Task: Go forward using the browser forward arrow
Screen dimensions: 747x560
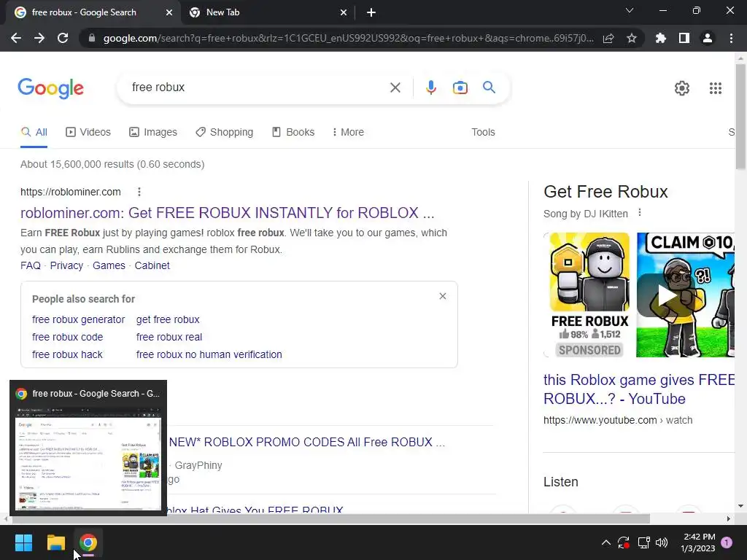Action: coord(39,38)
